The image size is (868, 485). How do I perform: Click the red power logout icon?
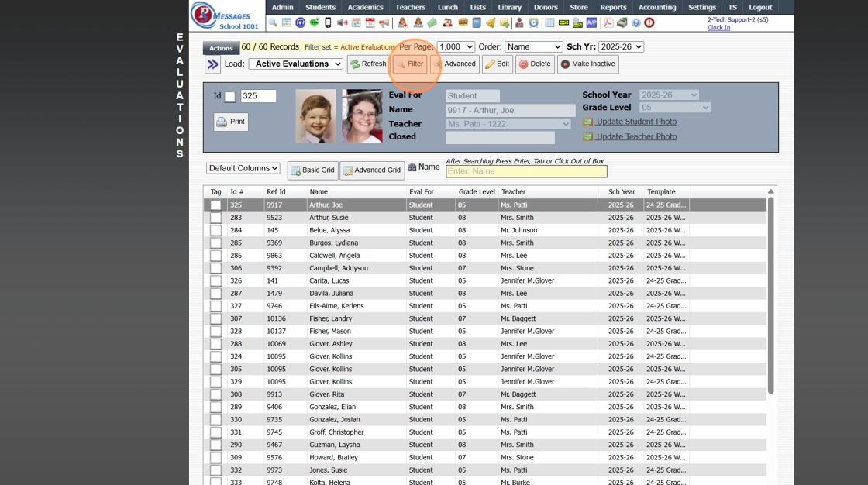click(649, 23)
